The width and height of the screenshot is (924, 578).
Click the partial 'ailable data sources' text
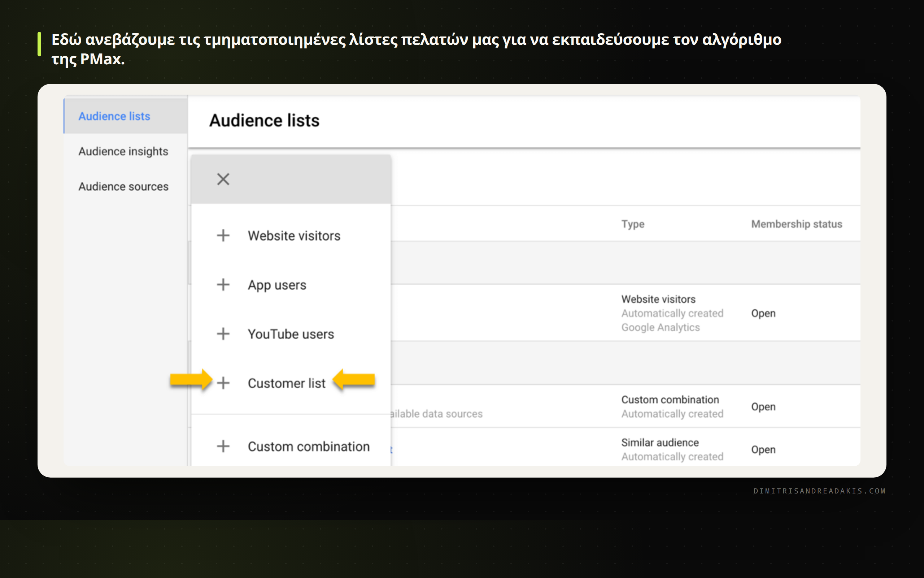click(436, 414)
